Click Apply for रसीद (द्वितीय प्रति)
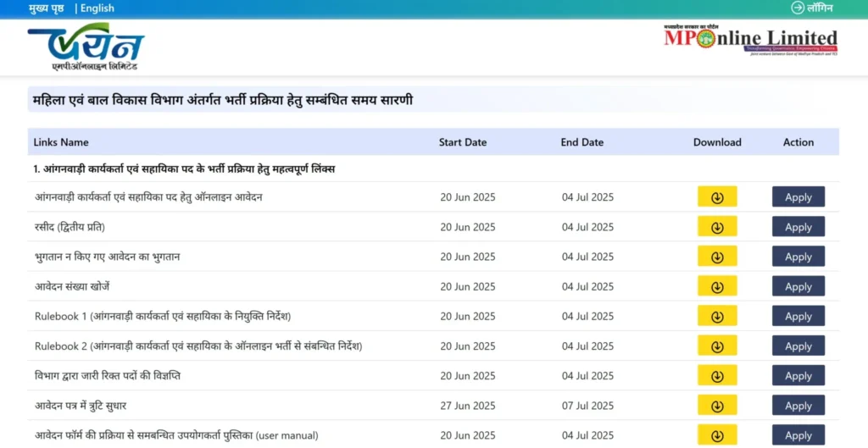Viewport: 868px width, 448px height. (x=798, y=227)
